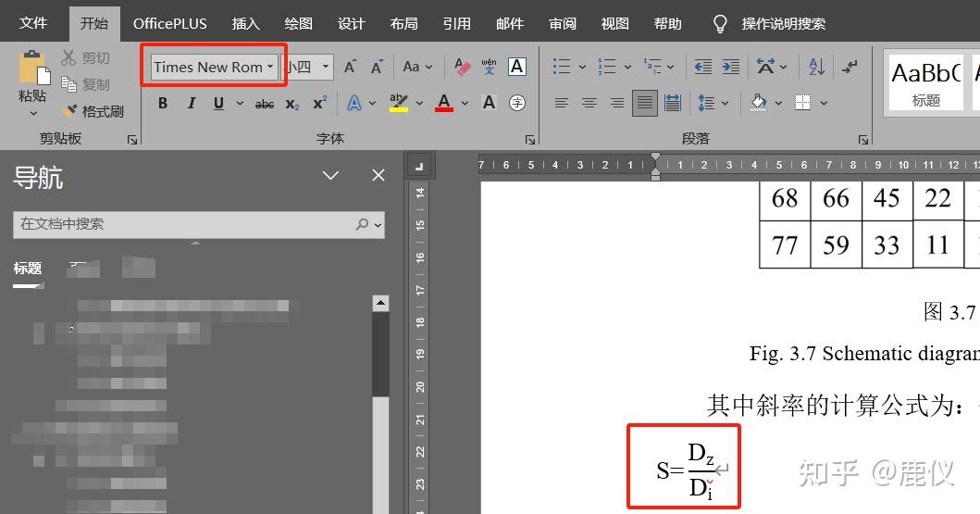The image size is (980, 514).
Task: Apply yellow text highlight color
Action: pyautogui.click(x=398, y=103)
